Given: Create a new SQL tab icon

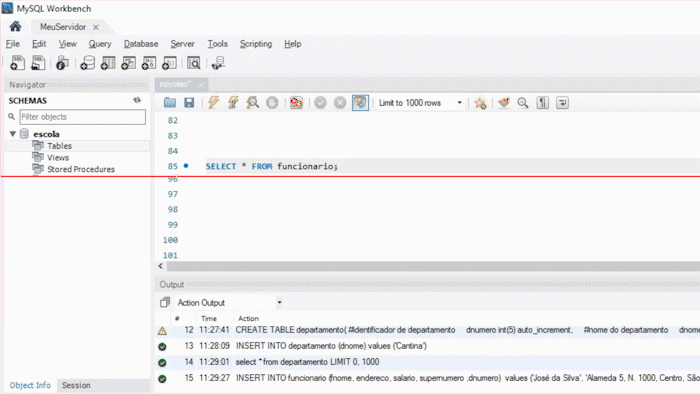Looking at the screenshot, I should point(17,63).
